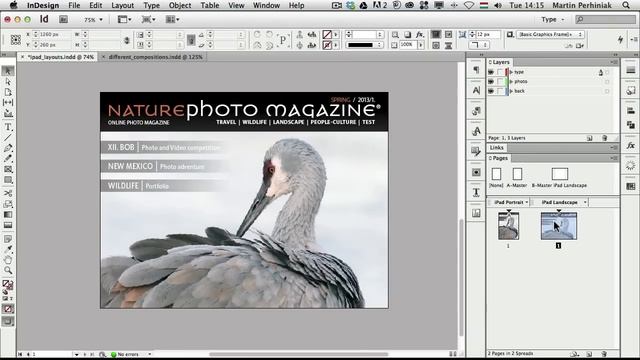Select the Rectangle Frame tool
Image resolution: width=640 pixels, height=360 pixels.
tap(8, 169)
